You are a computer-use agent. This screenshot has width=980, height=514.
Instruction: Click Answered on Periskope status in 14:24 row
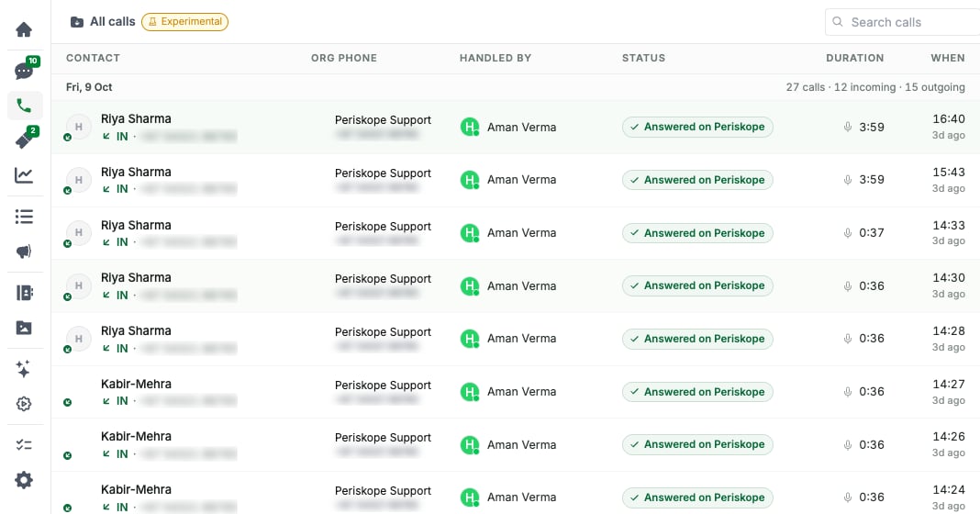(x=697, y=497)
